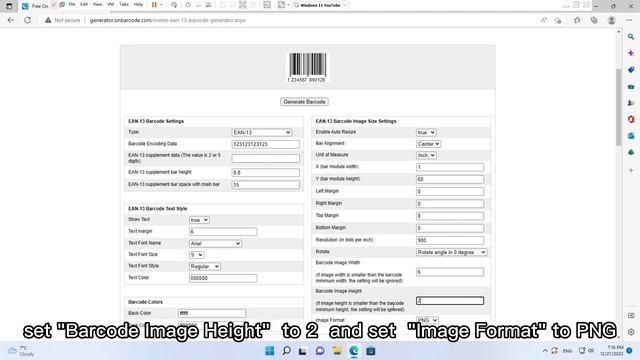Open the Edge sidebar Games icon
The height and width of the screenshot is (360, 640).
pos(631,103)
